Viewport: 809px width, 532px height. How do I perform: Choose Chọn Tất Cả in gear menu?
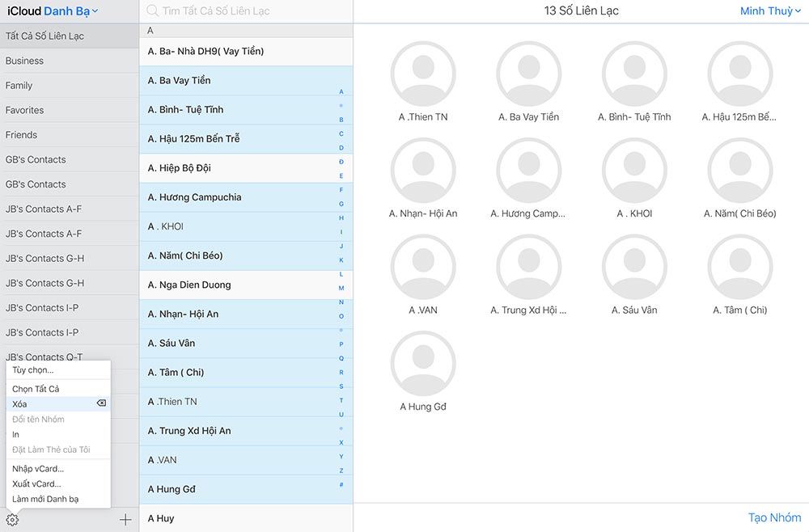click(x=58, y=389)
